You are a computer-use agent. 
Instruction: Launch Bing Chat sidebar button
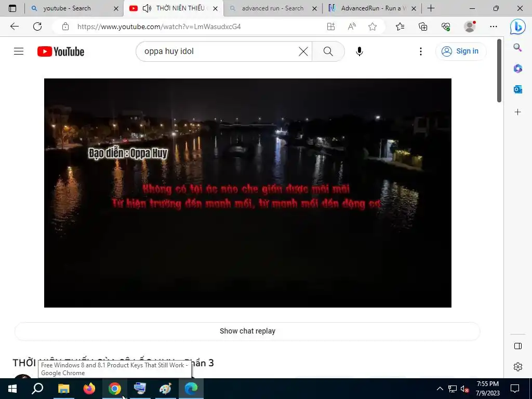[518, 26]
